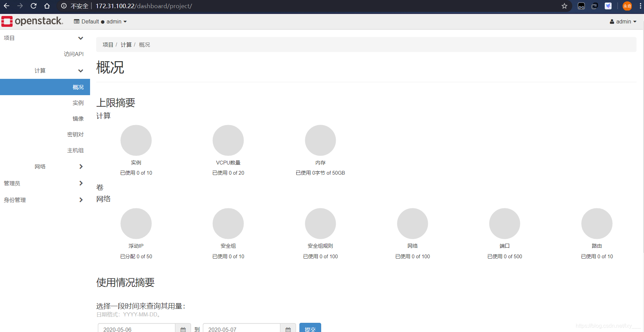Image resolution: width=644 pixels, height=332 pixels.
Task: Submit the date range with 提交 button
Action: [x=310, y=328]
